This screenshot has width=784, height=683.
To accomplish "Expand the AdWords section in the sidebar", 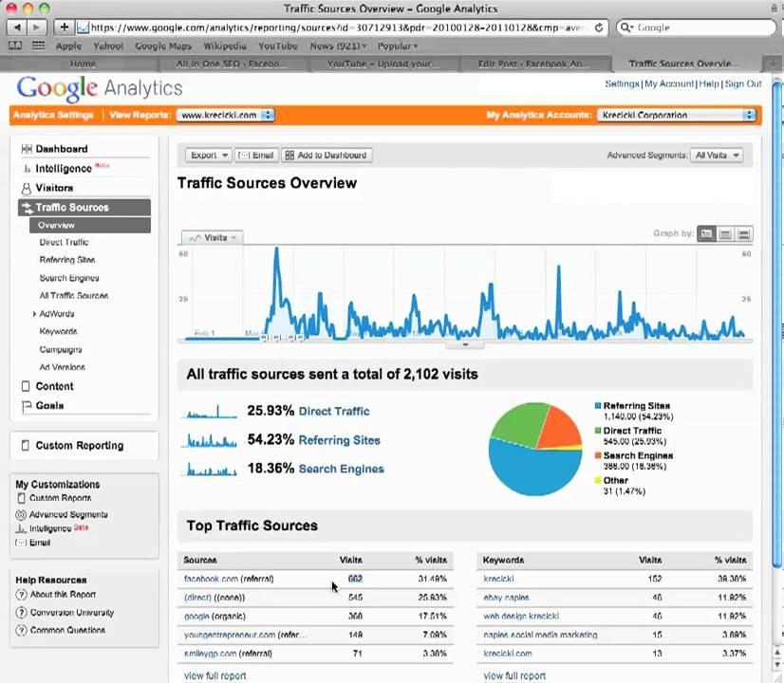I will point(55,313).
